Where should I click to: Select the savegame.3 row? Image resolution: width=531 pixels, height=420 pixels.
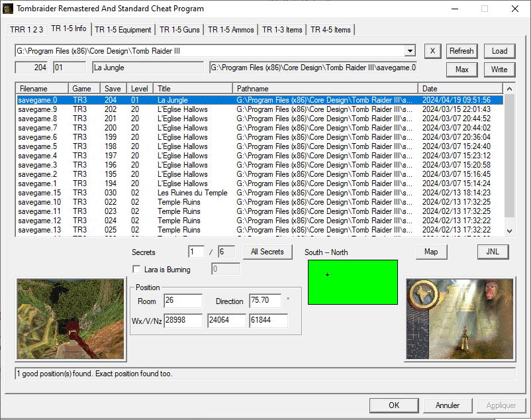click(x=260, y=165)
